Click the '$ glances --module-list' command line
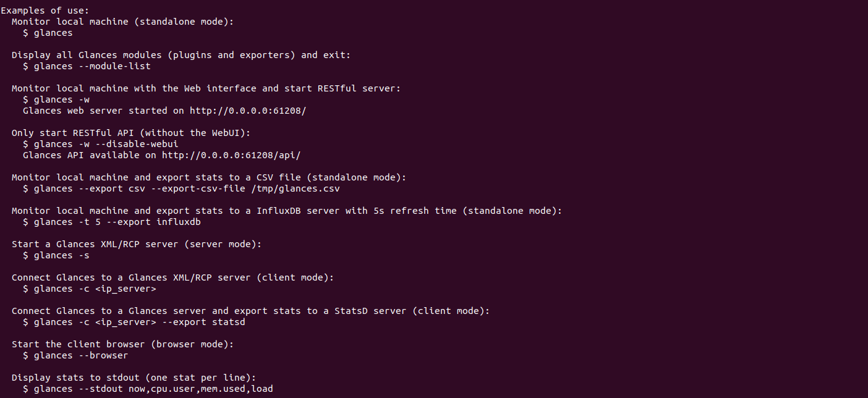 click(87, 66)
